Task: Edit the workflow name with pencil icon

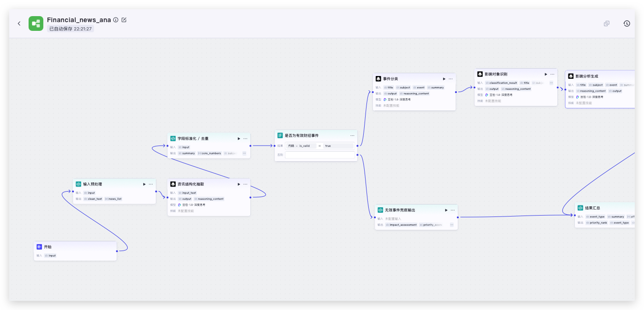Action: 124,20
